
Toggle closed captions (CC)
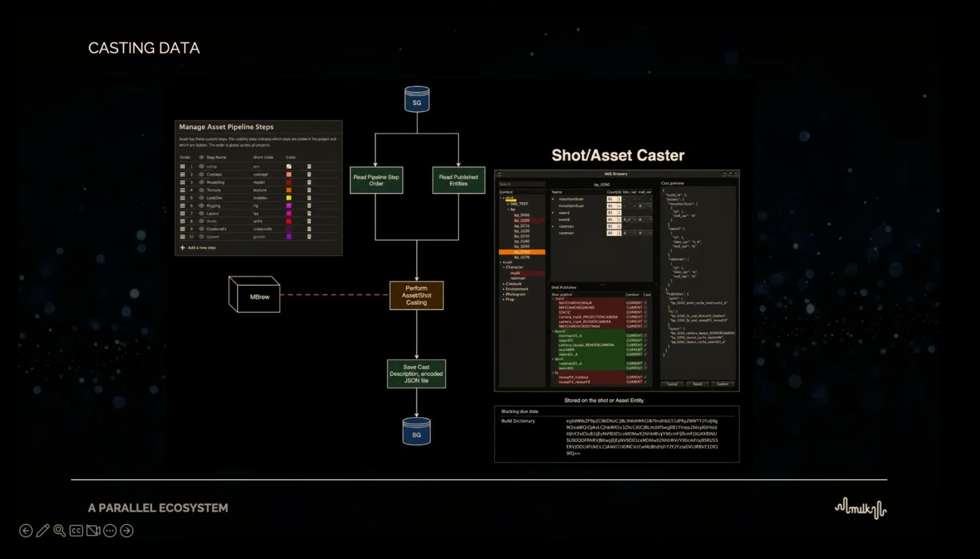coord(76,531)
